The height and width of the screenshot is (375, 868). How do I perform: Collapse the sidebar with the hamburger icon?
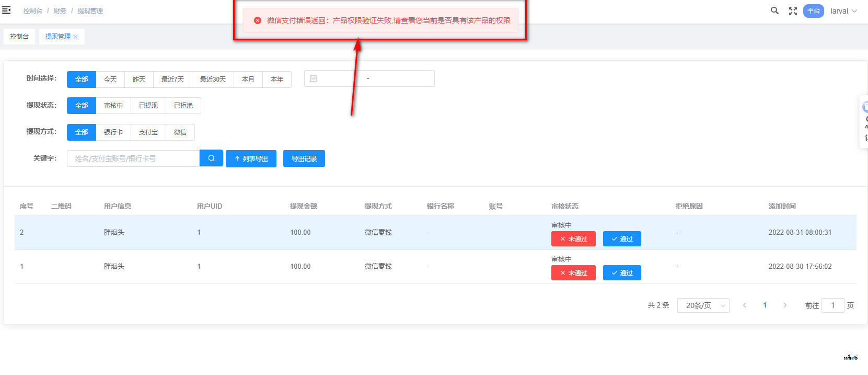coord(6,10)
